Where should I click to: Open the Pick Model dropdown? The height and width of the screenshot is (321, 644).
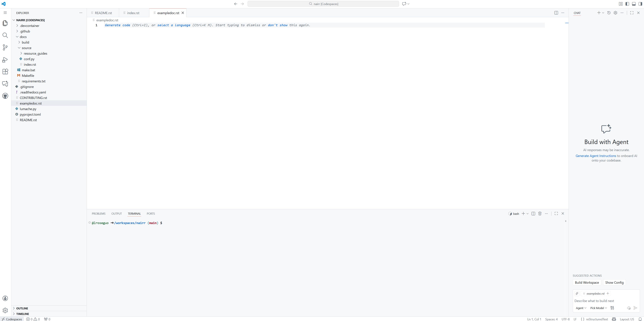tap(598, 308)
